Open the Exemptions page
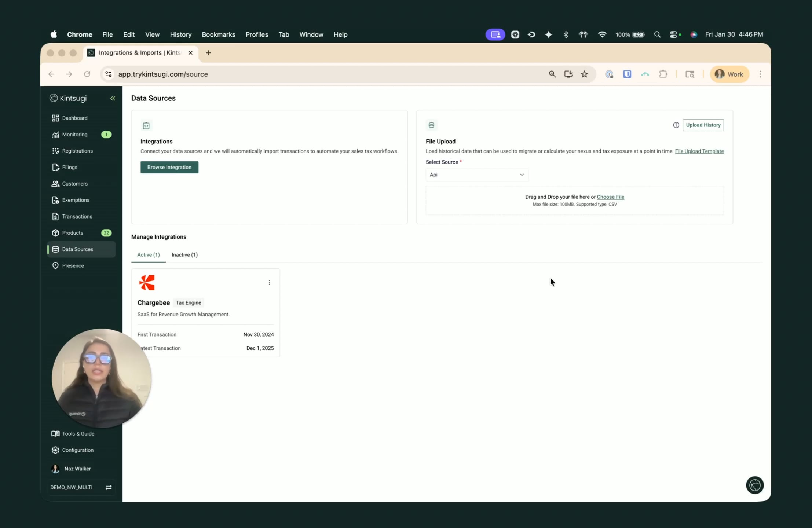The width and height of the screenshot is (812, 528). pyautogui.click(x=76, y=200)
